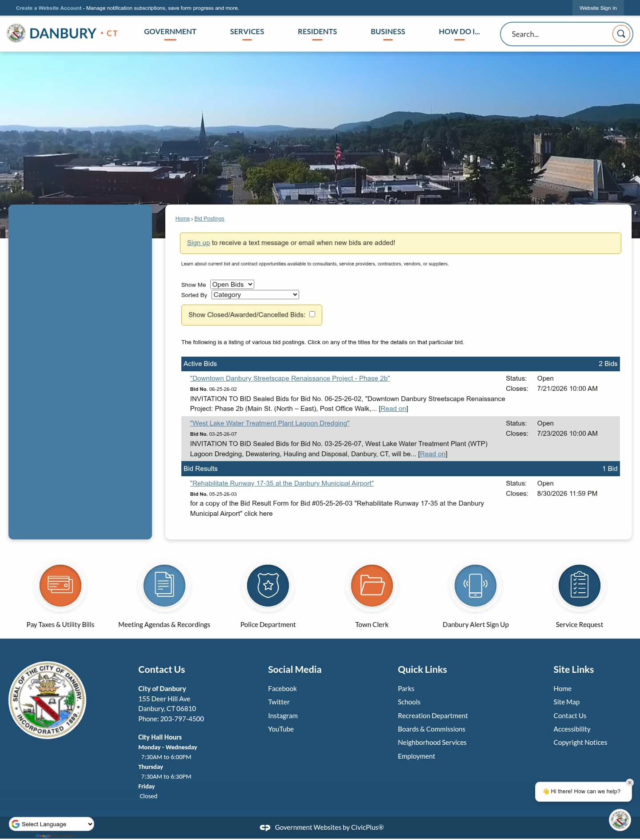
Task: Click the Facebook social media link
Action: 282,688
